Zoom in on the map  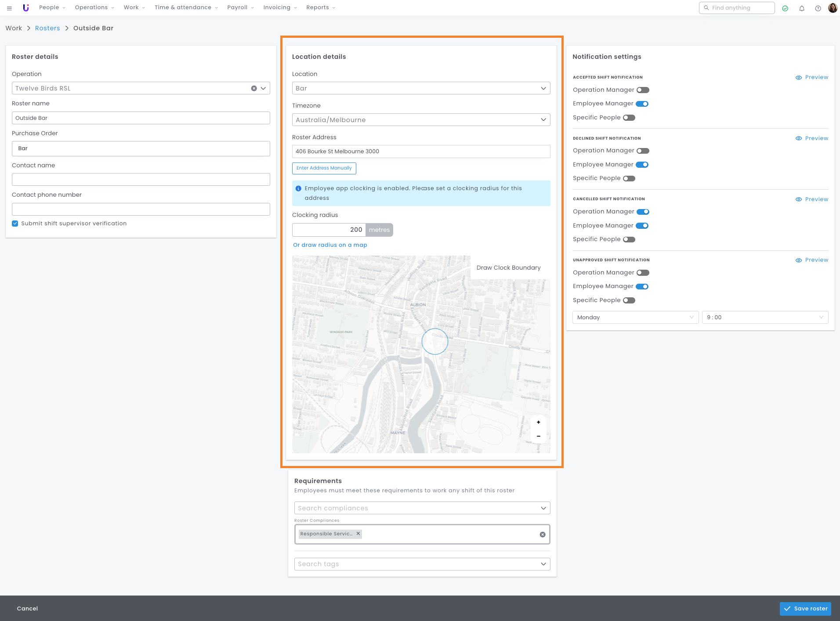pyautogui.click(x=538, y=422)
